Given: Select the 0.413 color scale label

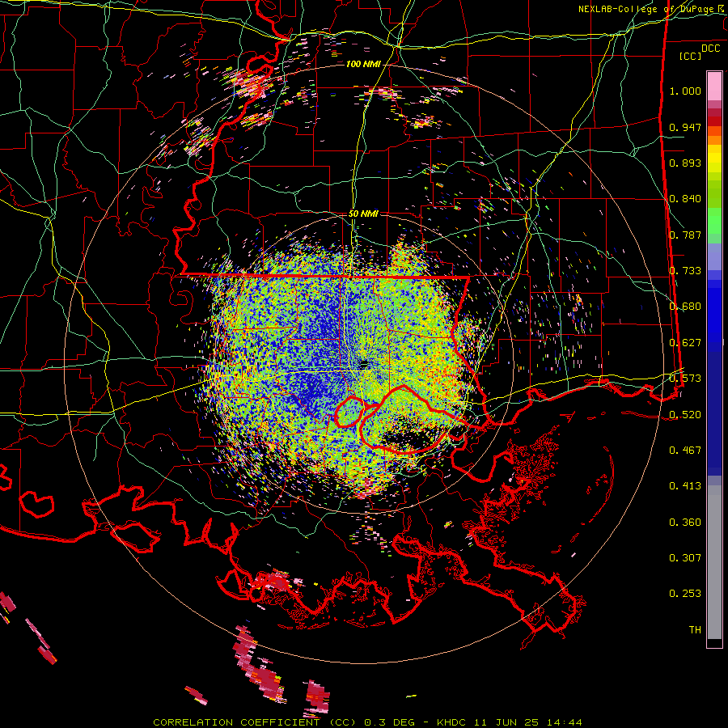Looking at the screenshot, I should click(685, 485).
